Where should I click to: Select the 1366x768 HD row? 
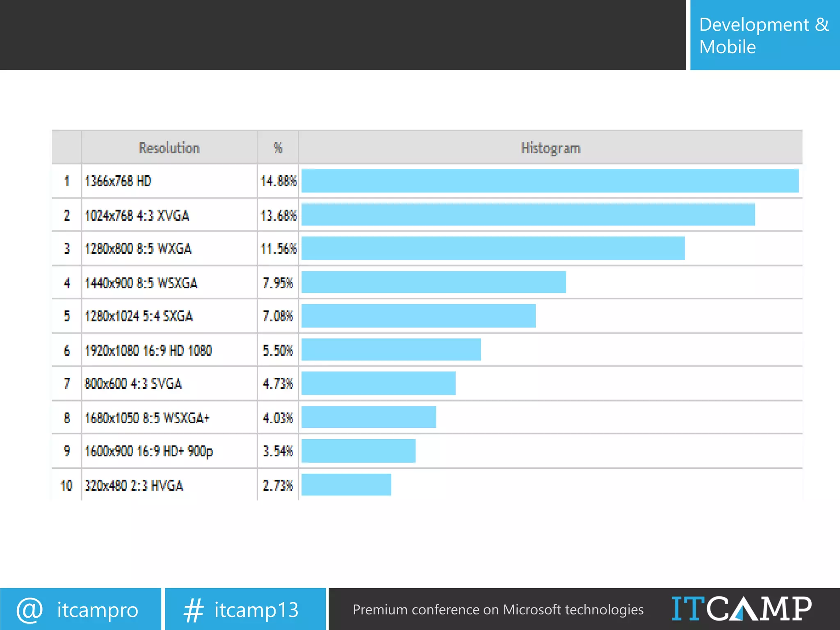coord(118,181)
